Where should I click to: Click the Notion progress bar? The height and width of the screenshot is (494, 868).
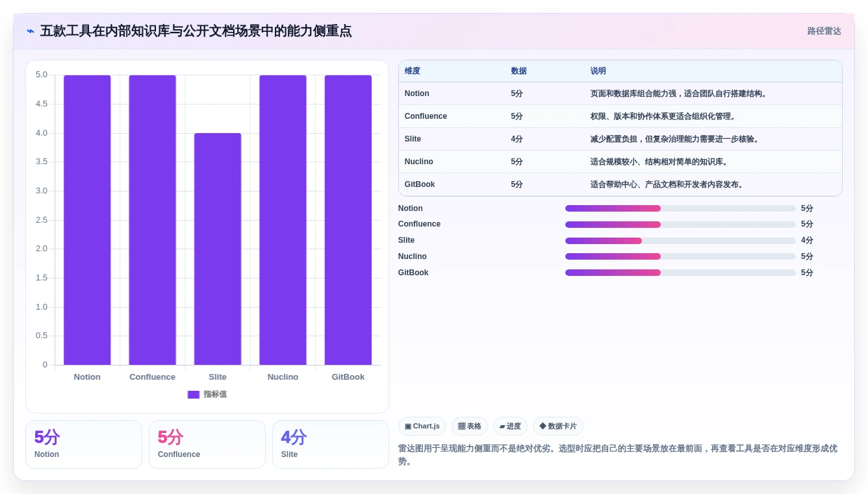pyautogui.click(x=680, y=208)
